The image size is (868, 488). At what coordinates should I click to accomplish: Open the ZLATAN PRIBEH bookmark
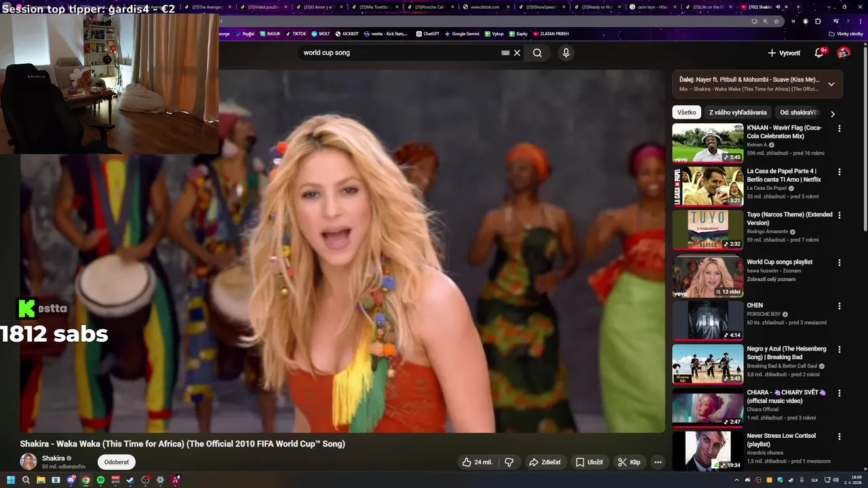(551, 33)
